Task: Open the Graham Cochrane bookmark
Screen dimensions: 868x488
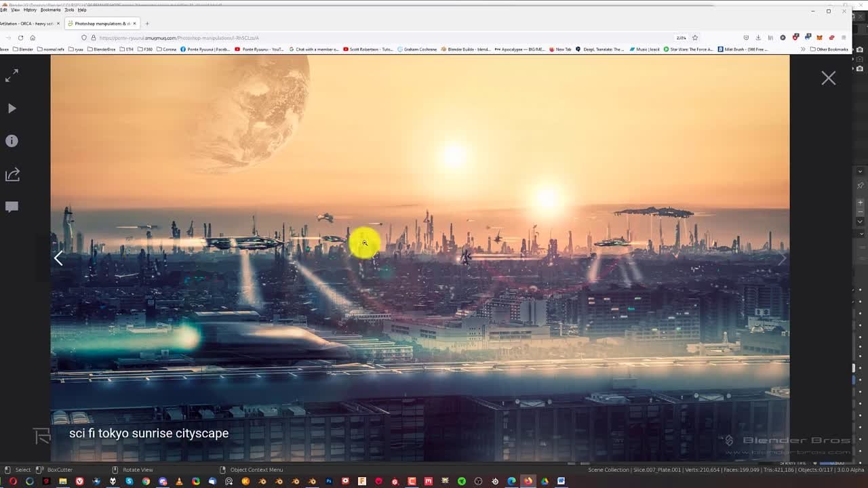Action: 417,49
